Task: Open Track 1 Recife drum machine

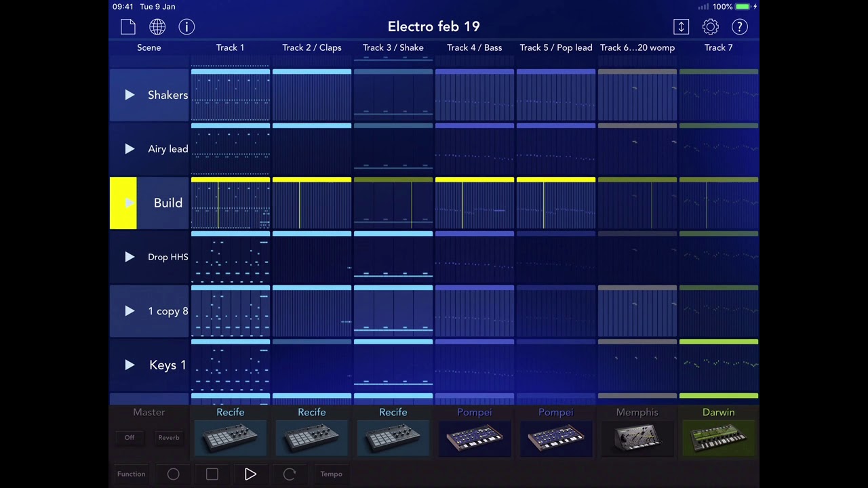Action: pyautogui.click(x=231, y=439)
